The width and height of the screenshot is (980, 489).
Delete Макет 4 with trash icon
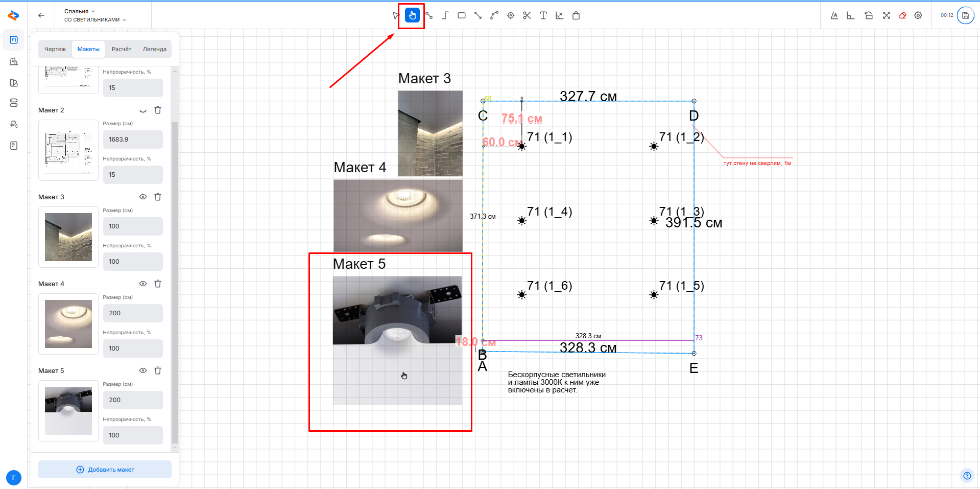point(158,284)
